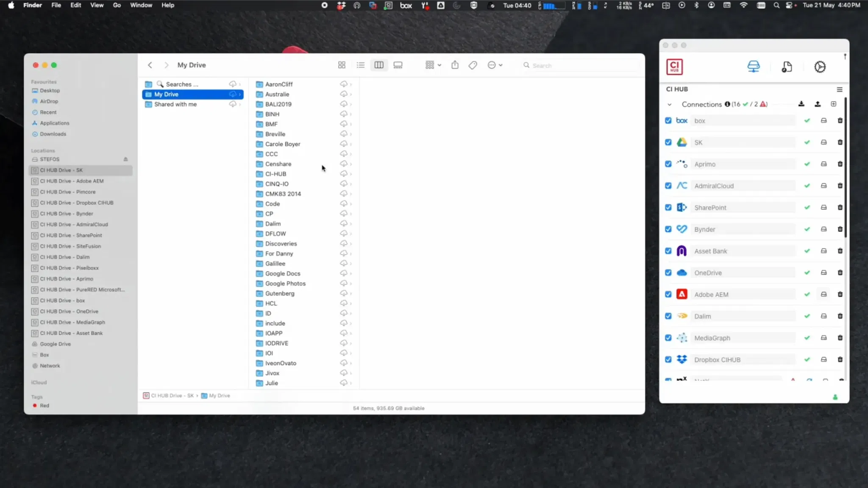Screen dimensions: 868x488
Task: Click the SK connection name field
Action: 743,142
